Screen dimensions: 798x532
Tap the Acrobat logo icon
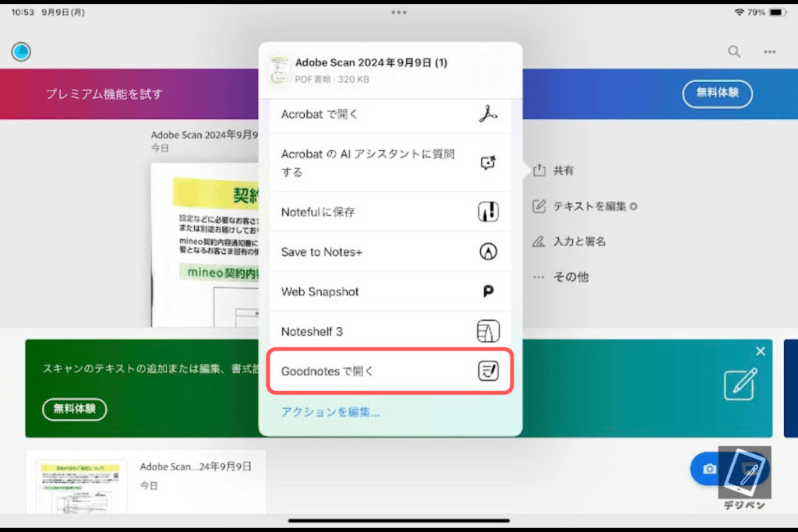(x=488, y=114)
